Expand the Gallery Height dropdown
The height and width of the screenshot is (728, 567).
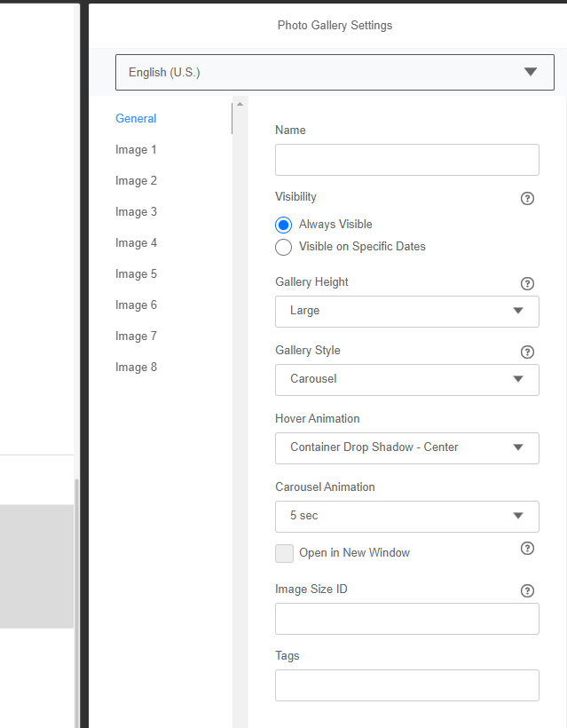406,312
